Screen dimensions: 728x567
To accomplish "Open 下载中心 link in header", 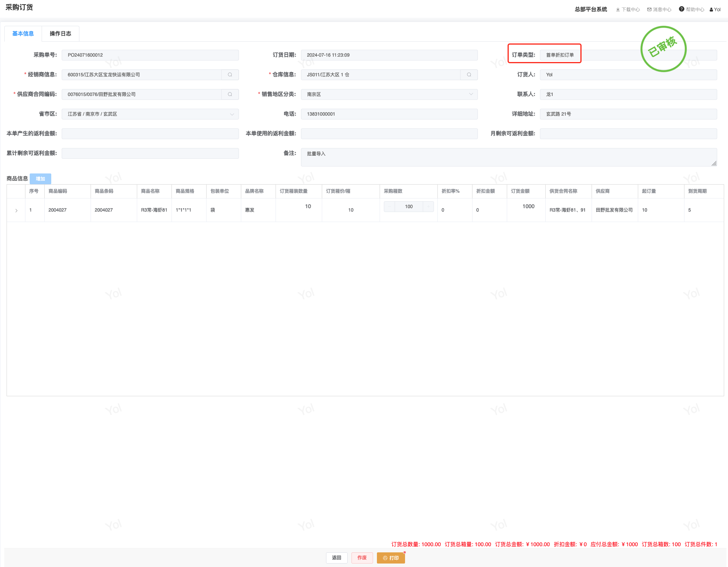I will click(x=631, y=10).
